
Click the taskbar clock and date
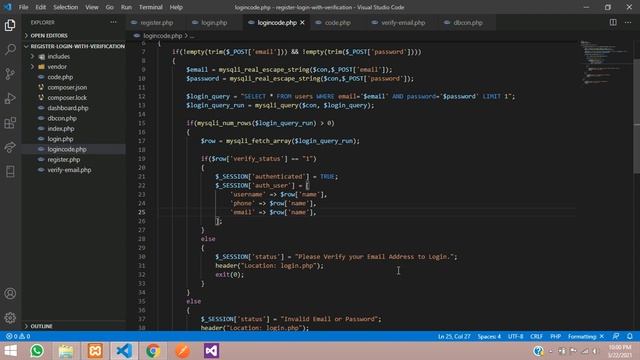620,351
